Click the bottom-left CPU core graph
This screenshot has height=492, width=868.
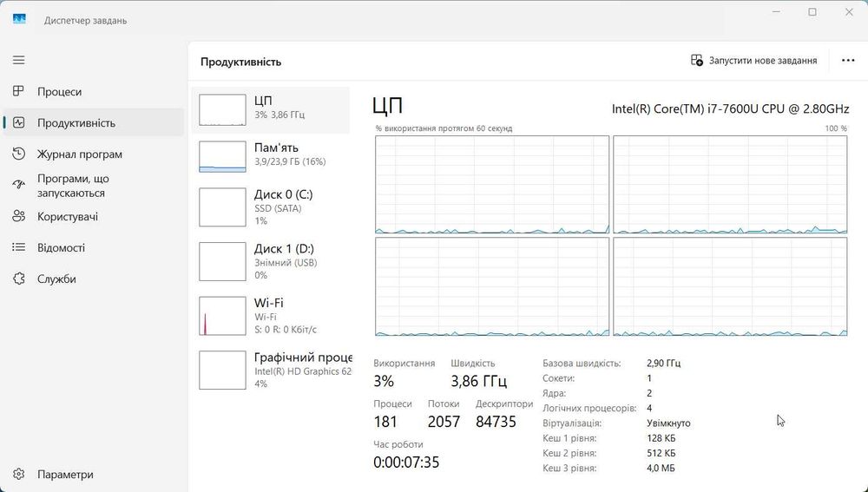pyautogui.click(x=492, y=286)
